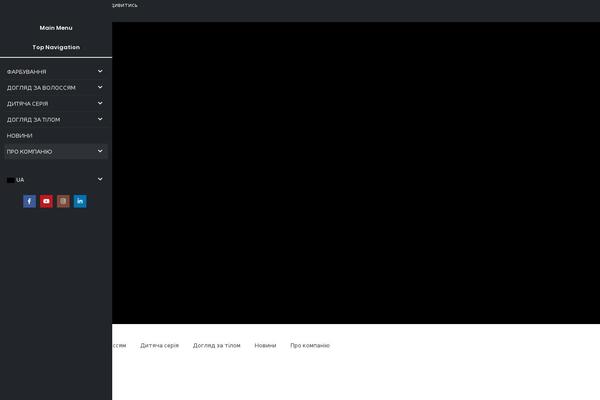
Task: Open the UA language dropdown chevron
Action: click(100, 180)
